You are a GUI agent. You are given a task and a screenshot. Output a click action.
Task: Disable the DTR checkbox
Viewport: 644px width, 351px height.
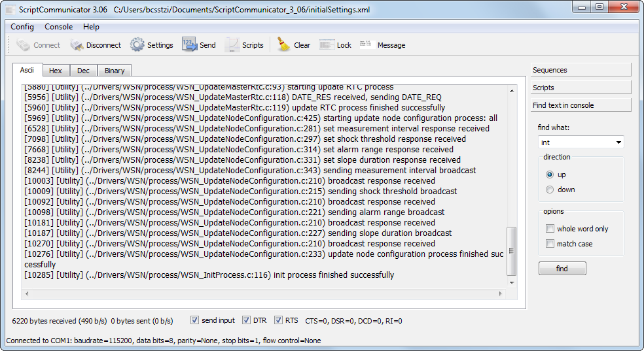tap(247, 320)
